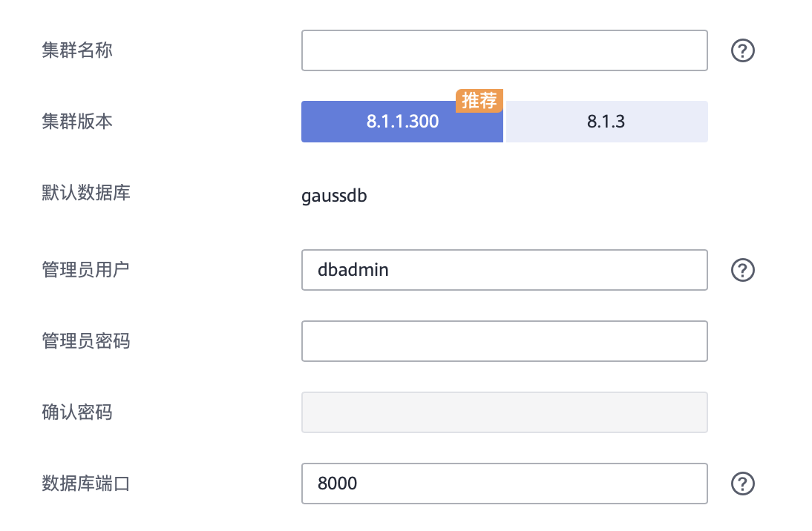Viewport: 812px width, 531px height.
Task: Click the 管理员密码 label text
Action: 87,341
